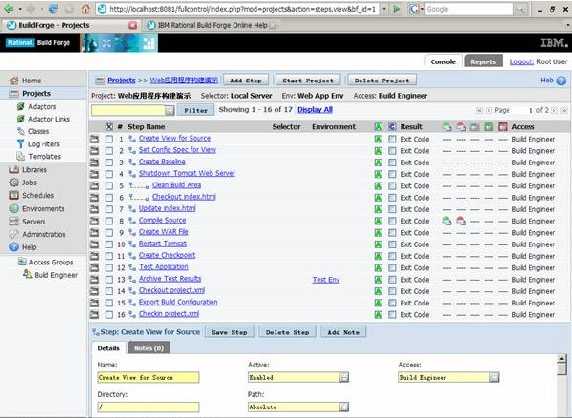572x418 pixels.
Task: Click the Add Step button
Action: coord(246,80)
